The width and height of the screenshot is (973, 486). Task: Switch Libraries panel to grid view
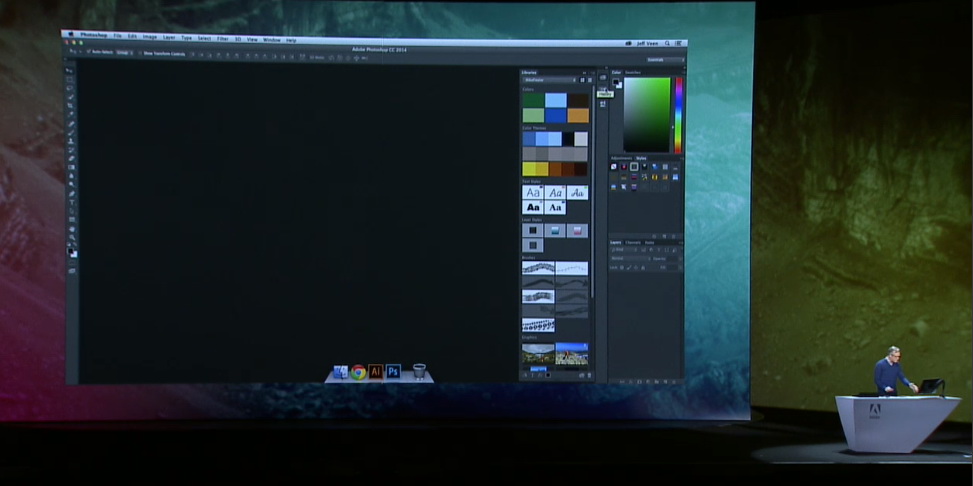click(582, 80)
